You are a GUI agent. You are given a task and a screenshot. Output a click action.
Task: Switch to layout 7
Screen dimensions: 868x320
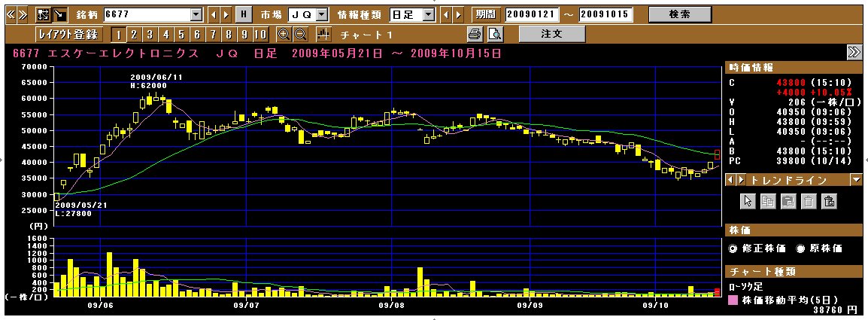coord(213,35)
